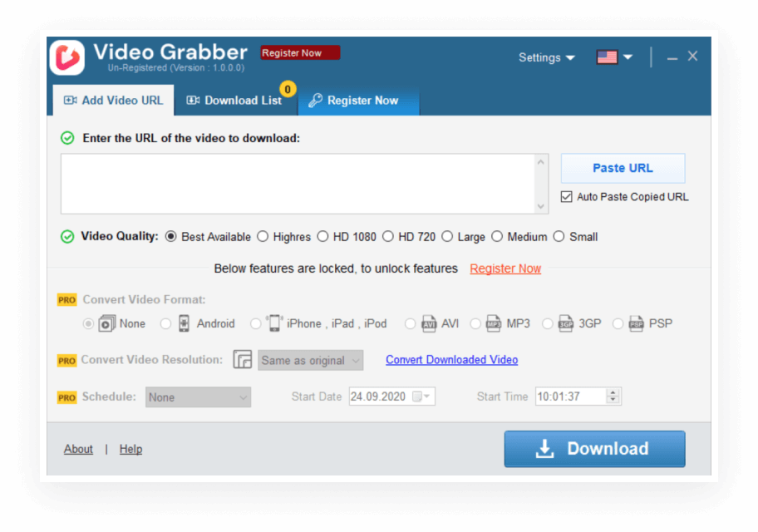Screen dimensions: 758x532
Task: Click the blue Download button
Action: pyautogui.click(x=594, y=449)
